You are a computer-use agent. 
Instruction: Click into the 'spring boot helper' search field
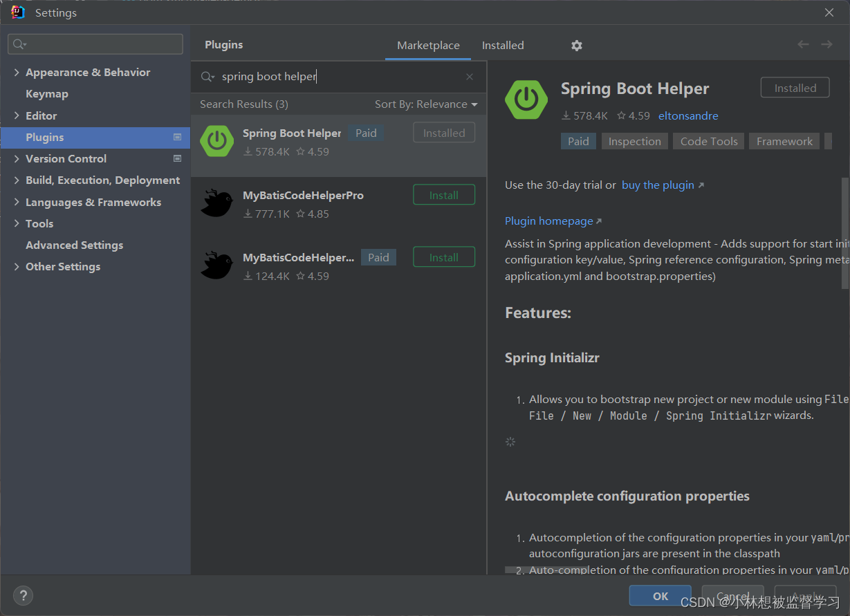[x=339, y=77]
